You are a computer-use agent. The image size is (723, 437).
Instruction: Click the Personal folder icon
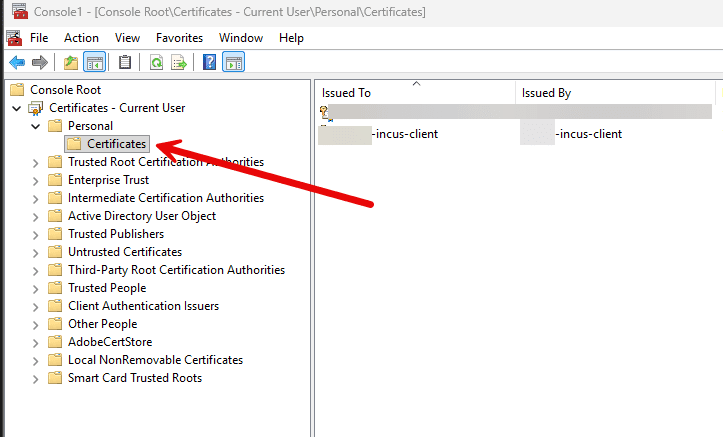[x=55, y=126]
